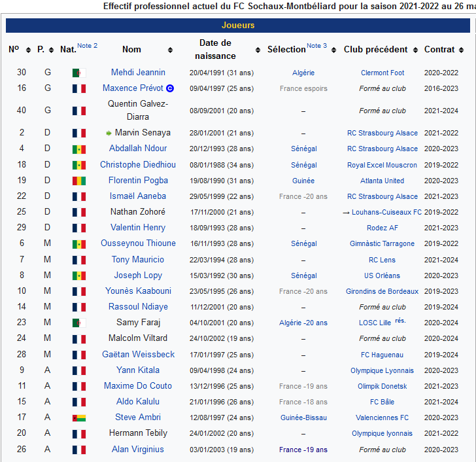
Task: Click Senegal flag in Abdallah Ndour row
Action: tap(79, 149)
